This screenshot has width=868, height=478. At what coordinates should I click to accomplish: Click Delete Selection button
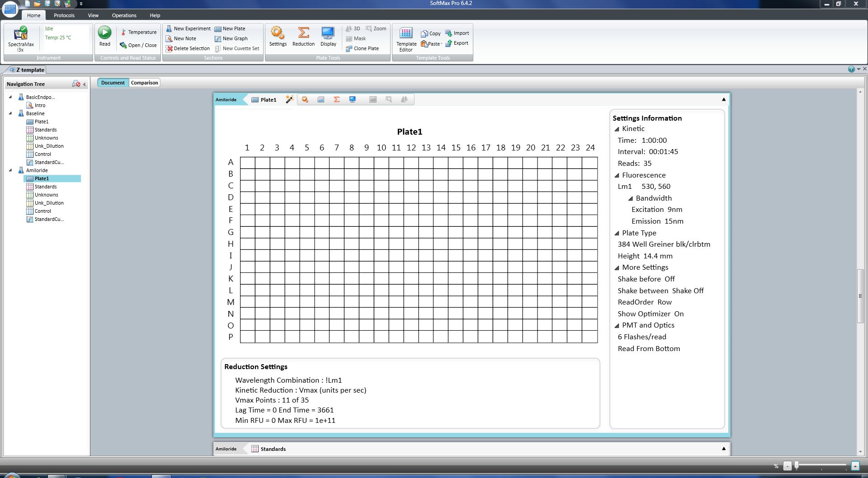(x=188, y=48)
